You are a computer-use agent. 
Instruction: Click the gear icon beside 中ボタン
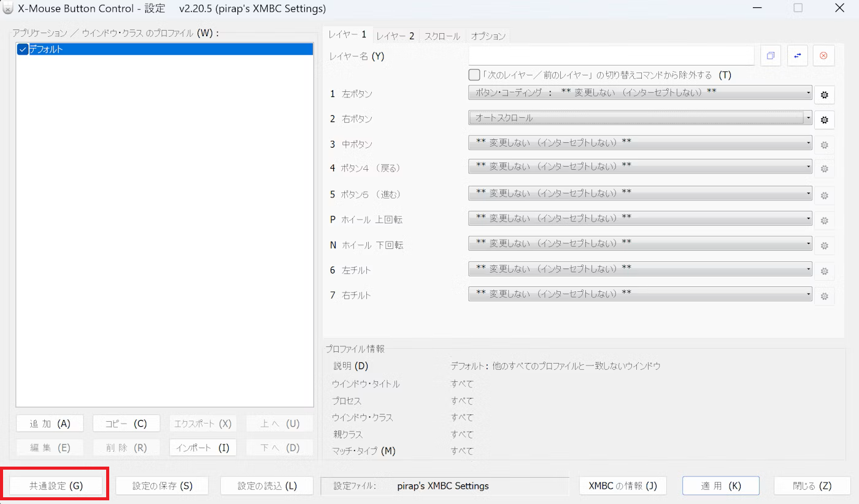coord(824,145)
